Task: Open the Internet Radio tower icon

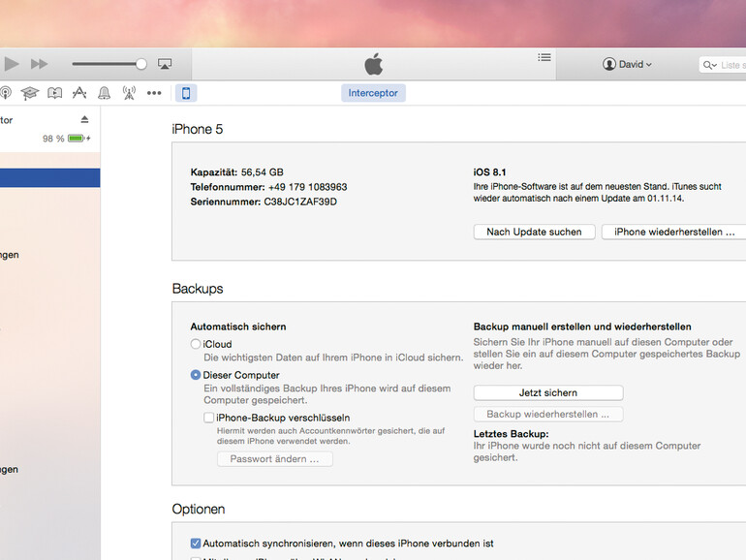Action: coord(129,93)
